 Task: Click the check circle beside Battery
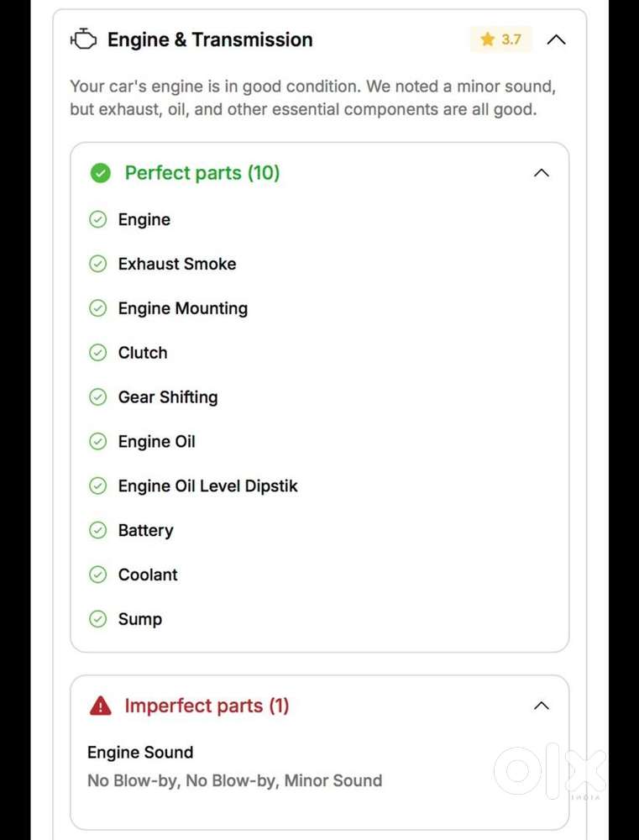(x=98, y=530)
